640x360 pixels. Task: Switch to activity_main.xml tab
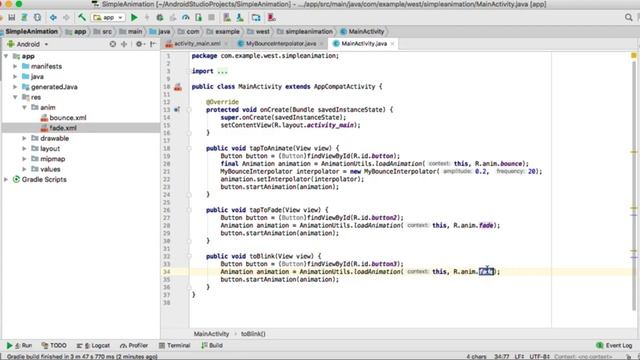198,44
